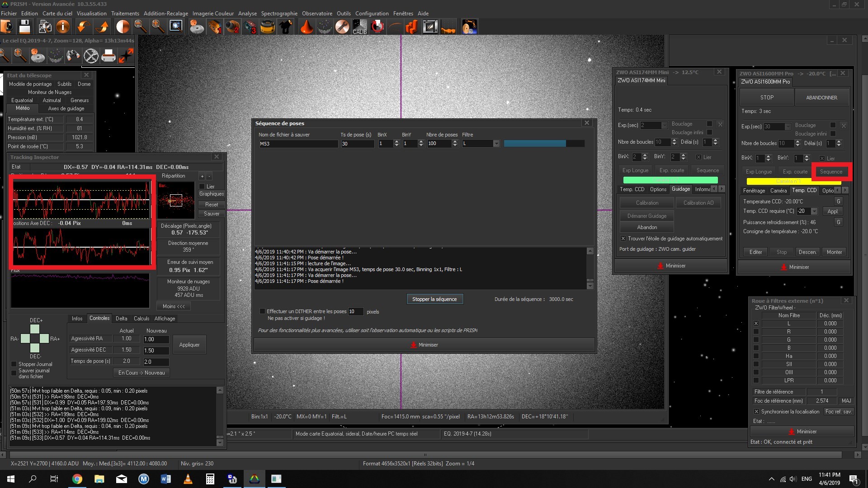Screen dimensions: 868x488
Task: Click Stopper la séquence button
Action: point(434,299)
